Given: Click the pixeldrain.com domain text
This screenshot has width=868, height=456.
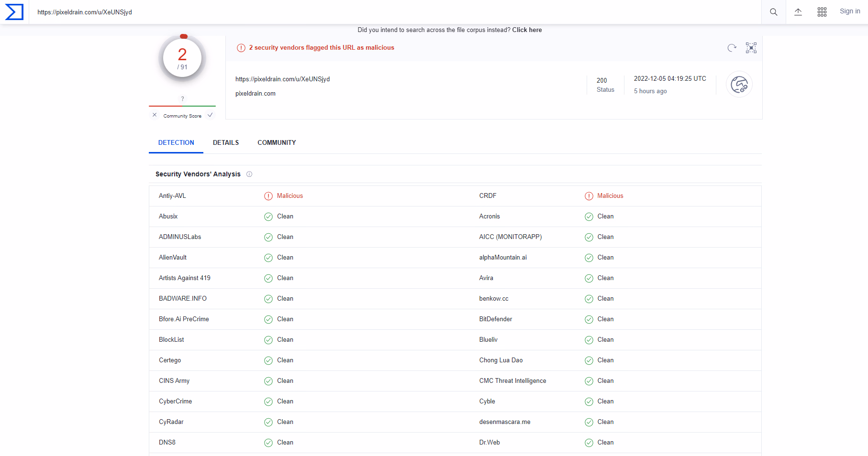Looking at the screenshot, I should click(x=256, y=94).
